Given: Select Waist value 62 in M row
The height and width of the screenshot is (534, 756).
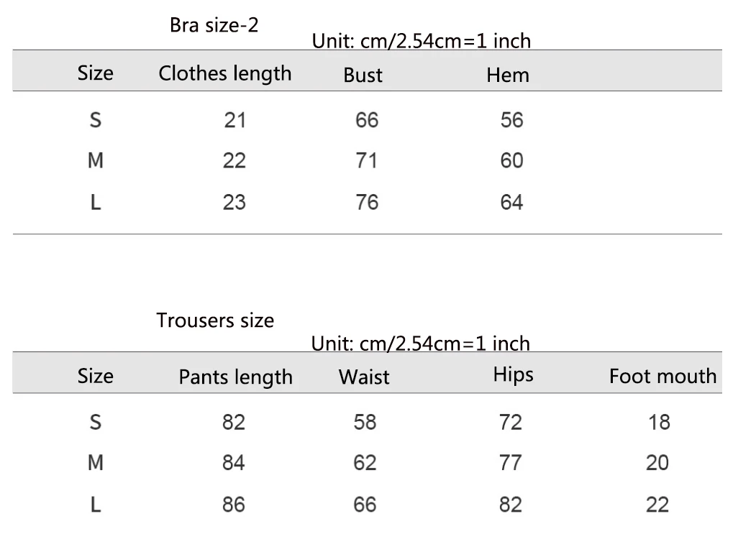Looking at the screenshot, I should [x=365, y=463].
